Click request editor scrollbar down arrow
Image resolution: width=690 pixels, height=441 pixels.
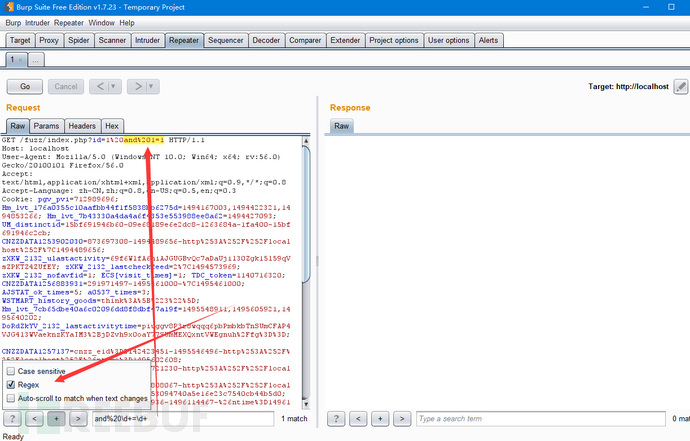(306, 404)
